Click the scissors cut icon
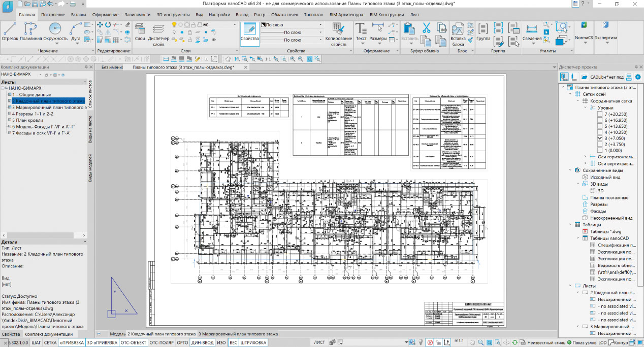 click(x=426, y=28)
